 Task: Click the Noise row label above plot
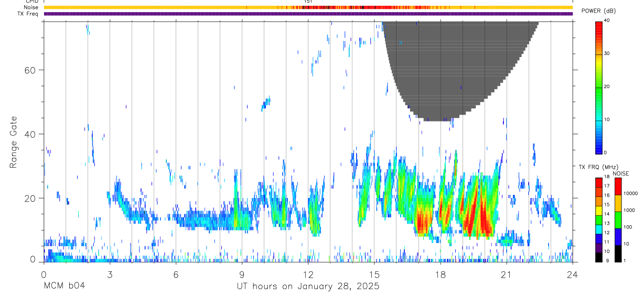31,7
